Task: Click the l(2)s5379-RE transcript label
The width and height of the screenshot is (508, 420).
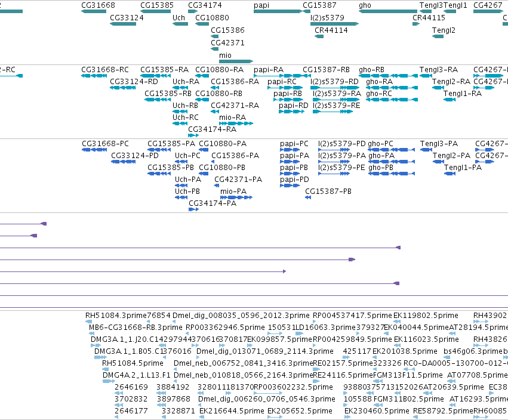Action: 336,106
